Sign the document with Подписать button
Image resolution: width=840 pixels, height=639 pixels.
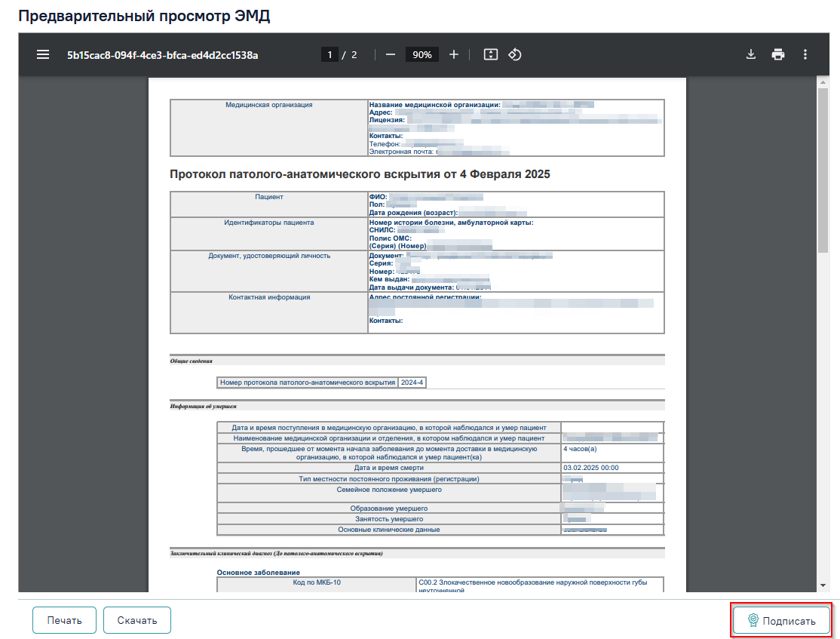pyautogui.click(x=782, y=621)
